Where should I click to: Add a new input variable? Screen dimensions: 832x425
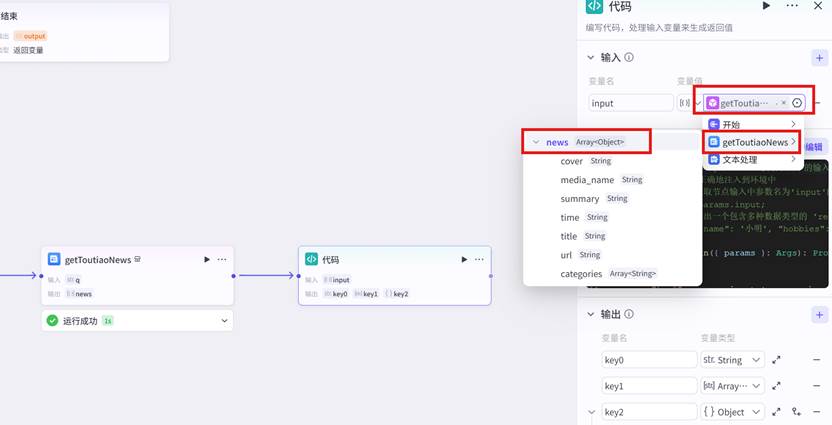click(819, 58)
